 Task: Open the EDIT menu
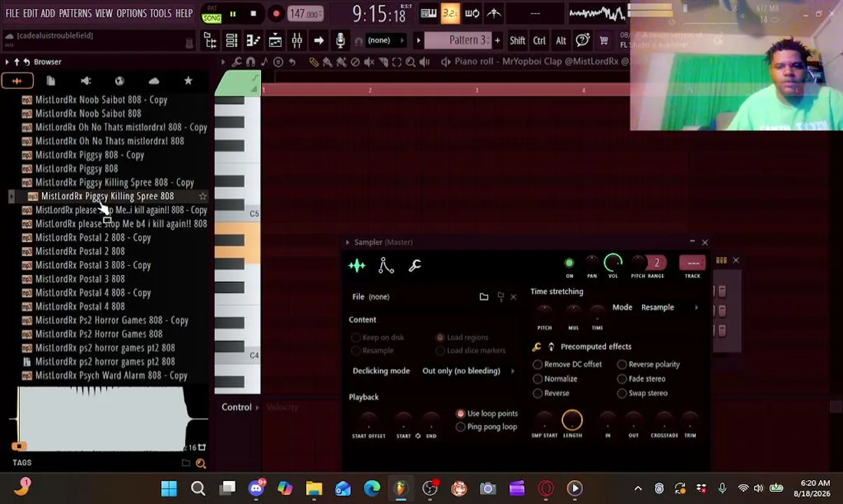click(30, 13)
